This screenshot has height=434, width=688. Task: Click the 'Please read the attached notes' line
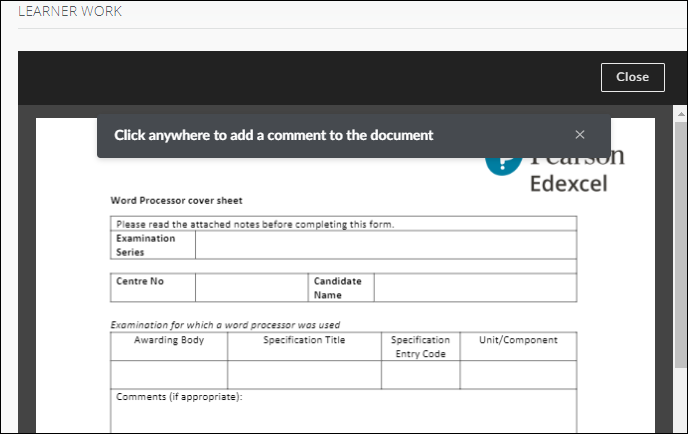point(255,224)
